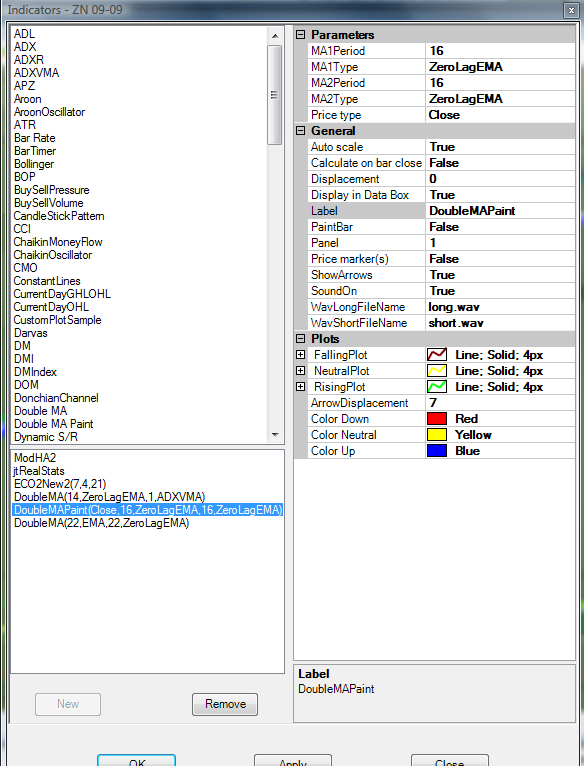Click the indicator list scroll down arrow
584x766 pixels.
(275, 435)
